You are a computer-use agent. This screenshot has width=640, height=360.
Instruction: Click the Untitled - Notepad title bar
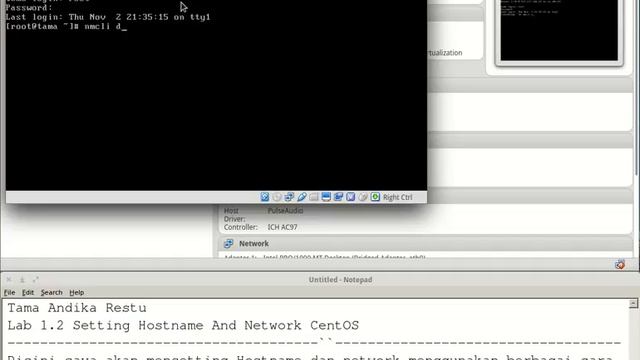(340, 280)
